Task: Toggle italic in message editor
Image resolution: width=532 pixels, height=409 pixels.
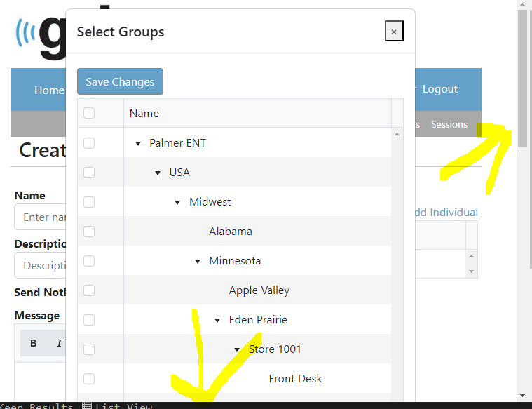Action: click(59, 343)
